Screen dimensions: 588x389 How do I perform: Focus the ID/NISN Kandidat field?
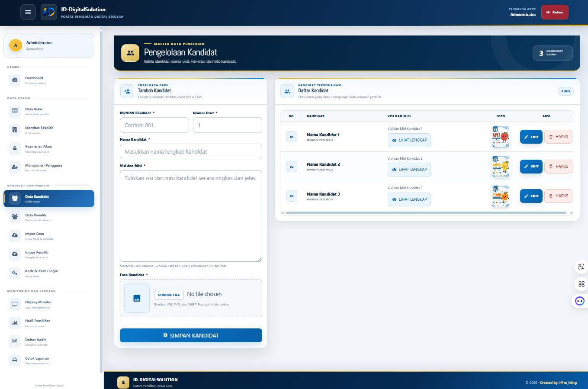point(154,125)
